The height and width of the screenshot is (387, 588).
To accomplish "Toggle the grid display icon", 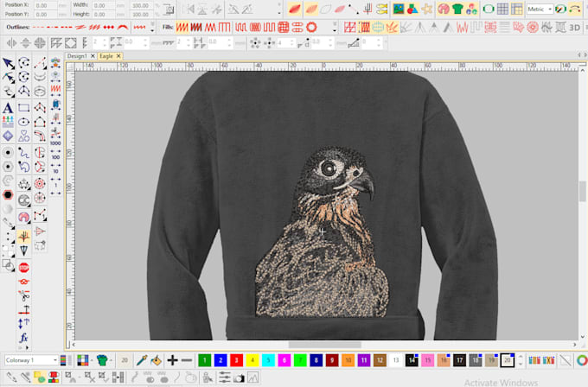I will pos(502,9).
